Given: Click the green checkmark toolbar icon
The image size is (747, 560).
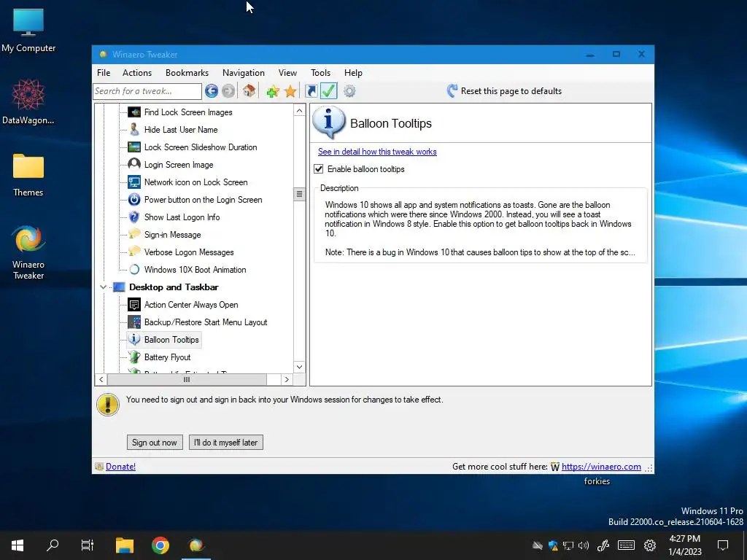Looking at the screenshot, I should [329, 90].
